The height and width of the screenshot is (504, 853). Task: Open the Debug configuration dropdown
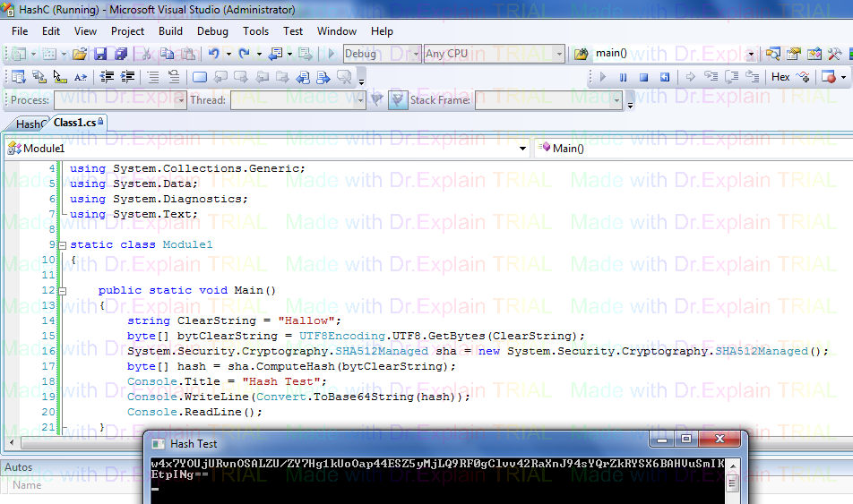coord(416,54)
